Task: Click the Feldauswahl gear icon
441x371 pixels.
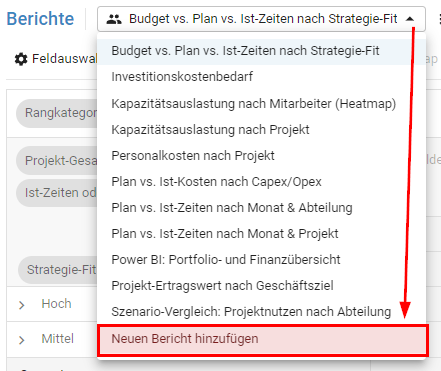Action: 21,59
